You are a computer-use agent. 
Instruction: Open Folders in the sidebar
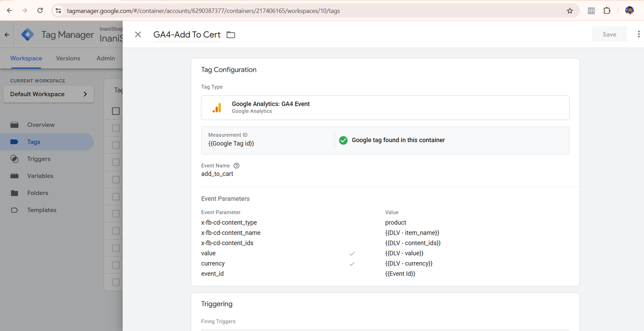[47, 193]
